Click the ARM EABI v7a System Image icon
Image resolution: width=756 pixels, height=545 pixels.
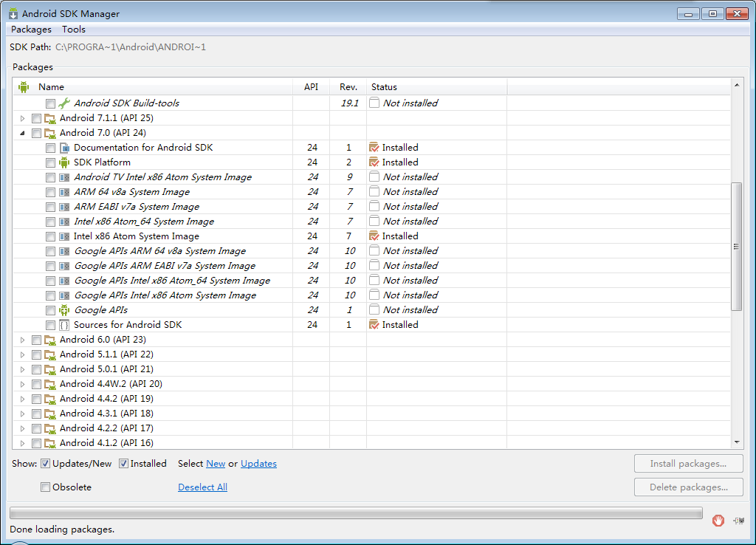[64, 207]
